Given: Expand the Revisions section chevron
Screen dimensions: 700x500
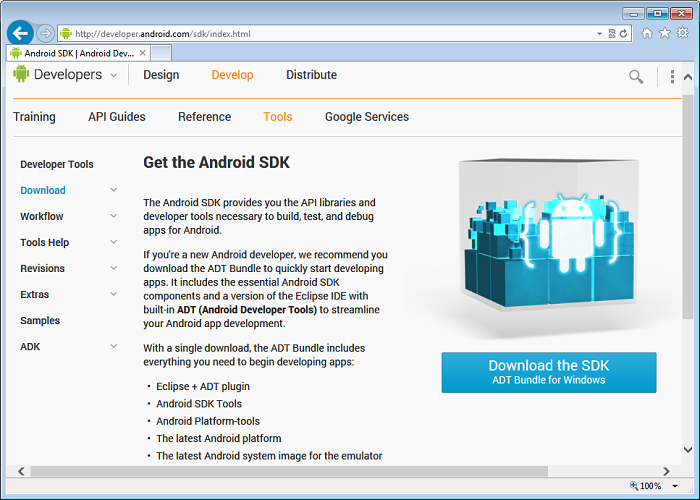Looking at the screenshot, I should click(114, 268).
